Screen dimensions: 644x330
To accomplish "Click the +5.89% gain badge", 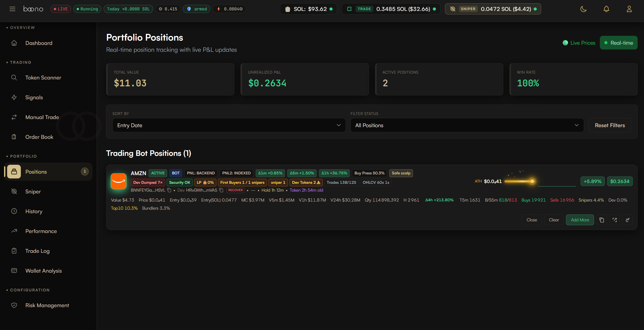I will coord(592,181).
